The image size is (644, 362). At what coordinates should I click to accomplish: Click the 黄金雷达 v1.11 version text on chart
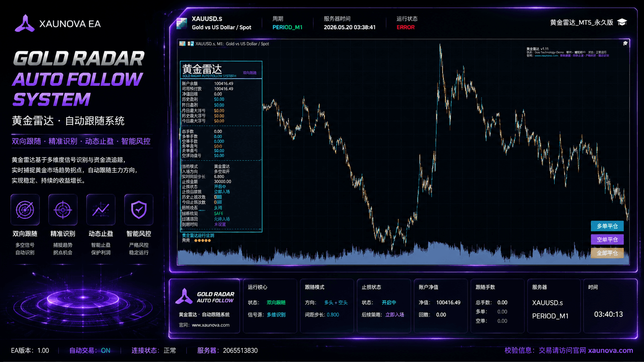point(538,49)
